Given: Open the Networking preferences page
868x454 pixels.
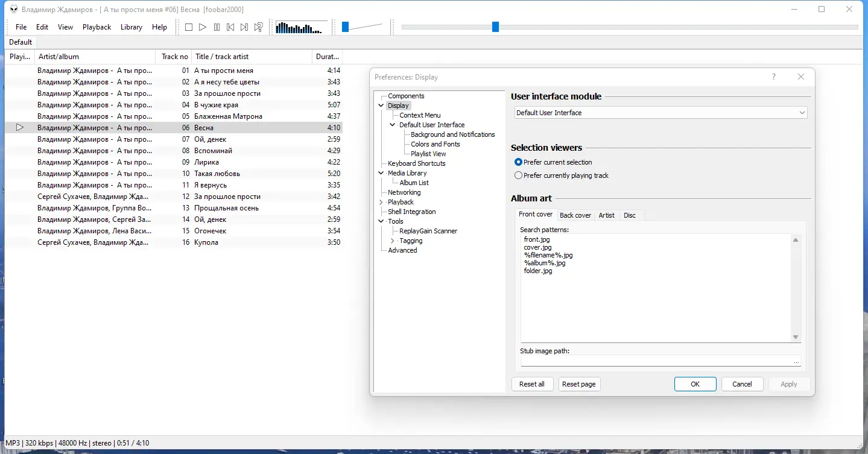Looking at the screenshot, I should click(x=404, y=192).
